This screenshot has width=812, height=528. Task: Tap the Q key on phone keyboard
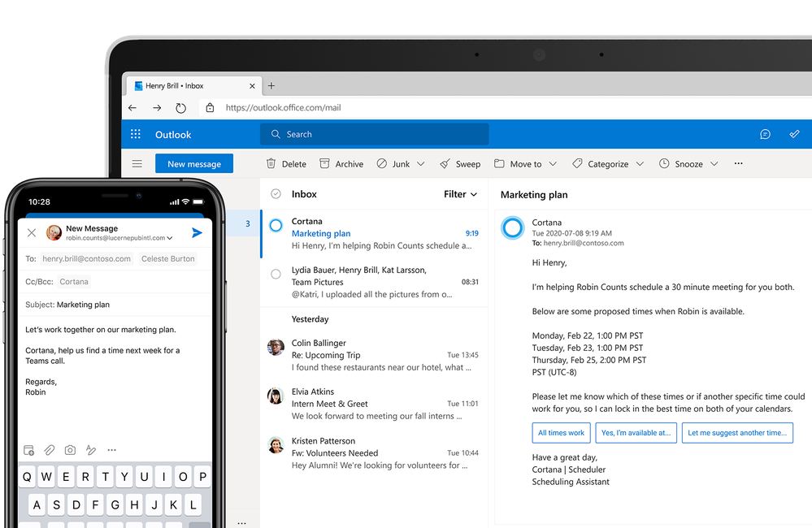tap(27, 477)
